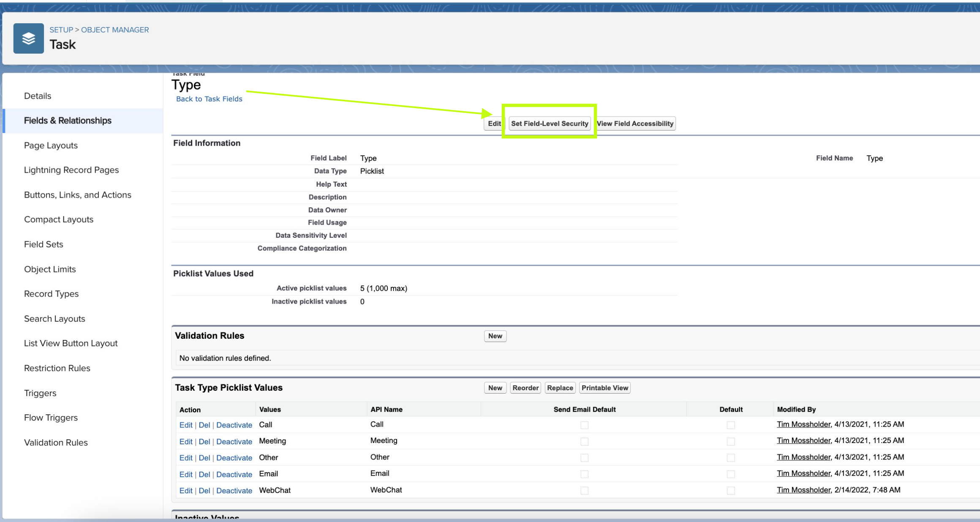Click the Task object stack icon
980x522 pixels.
coord(28,38)
